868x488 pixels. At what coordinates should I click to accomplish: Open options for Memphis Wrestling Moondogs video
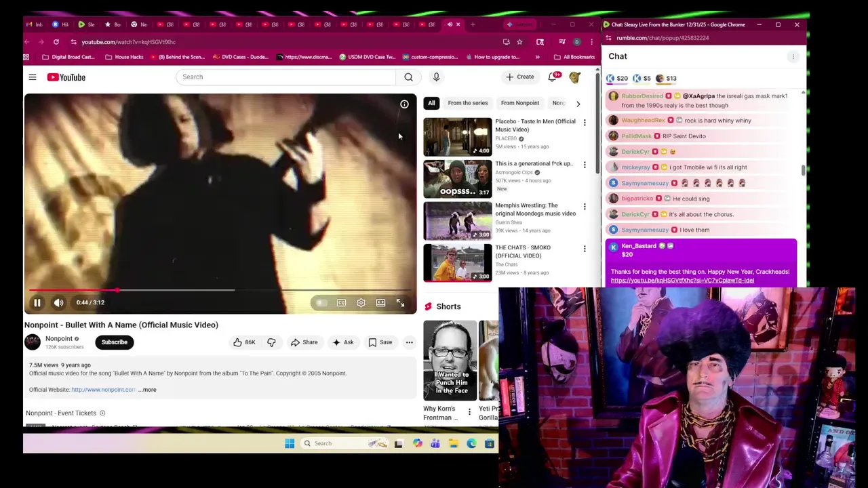pyautogui.click(x=585, y=207)
